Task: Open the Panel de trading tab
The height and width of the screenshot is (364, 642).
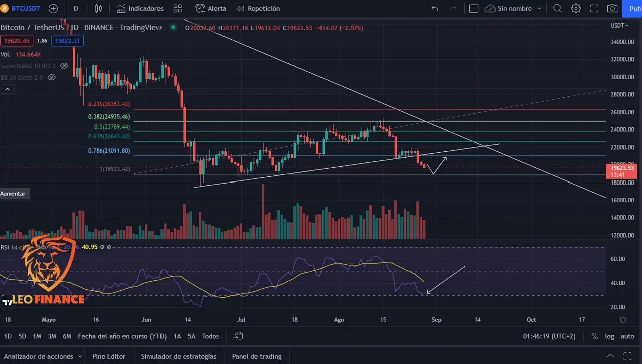Action: click(257, 357)
